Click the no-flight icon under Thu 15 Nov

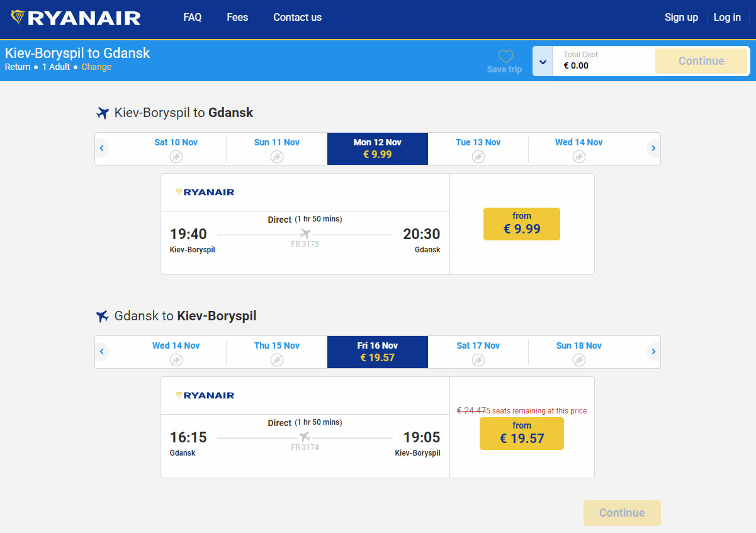(277, 360)
